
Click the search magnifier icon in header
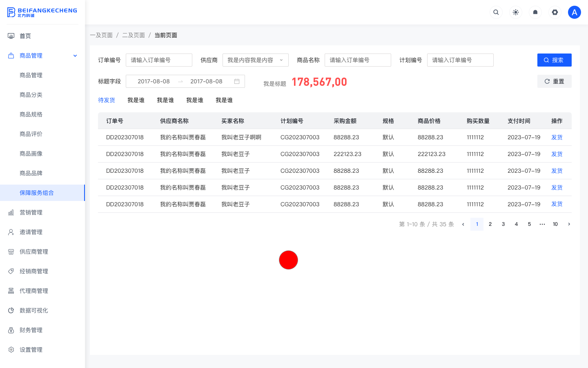pyautogui.click(x=496, y=12)
